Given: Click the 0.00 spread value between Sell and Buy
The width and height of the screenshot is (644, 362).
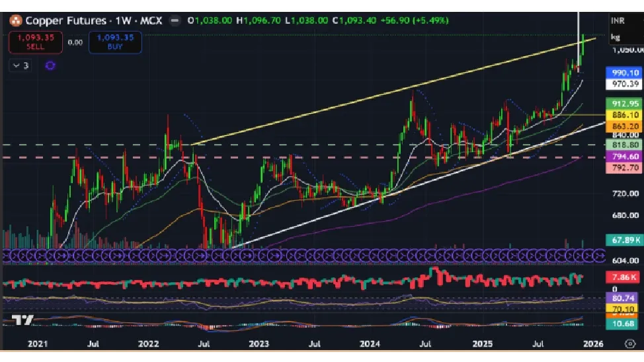Looking at the screenshot, I should tap(75, 42).
